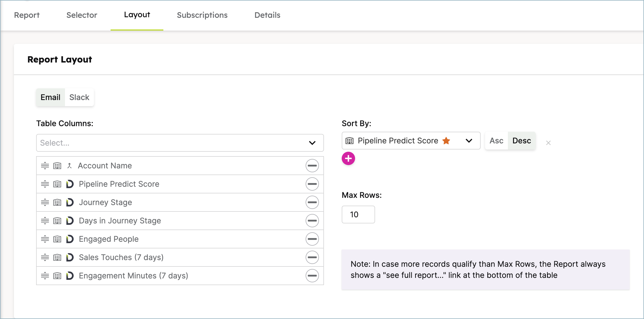Add another sort field with the pink plus button
This screenshot has height=319, width=644.
point(348,158)
